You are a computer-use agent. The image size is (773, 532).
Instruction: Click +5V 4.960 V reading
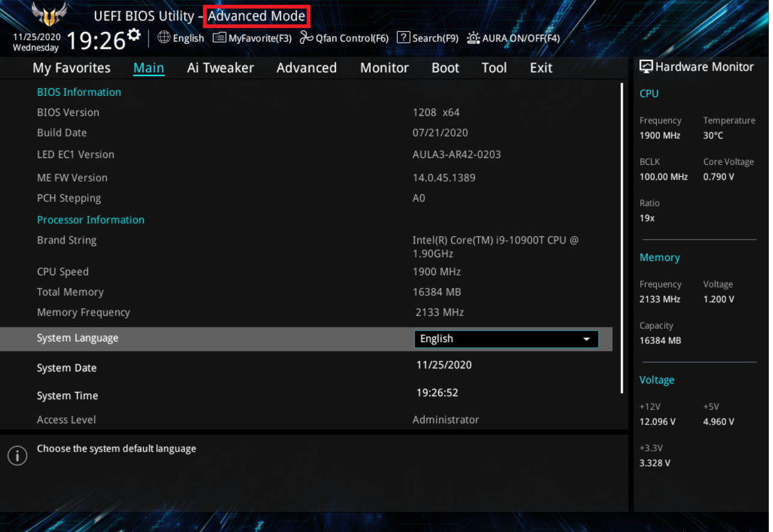point(719,422)
